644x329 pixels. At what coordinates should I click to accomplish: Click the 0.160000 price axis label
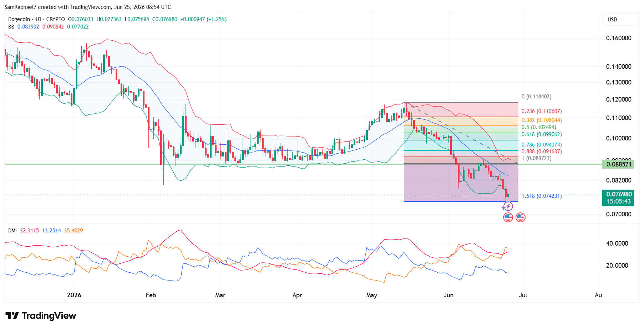619,38
